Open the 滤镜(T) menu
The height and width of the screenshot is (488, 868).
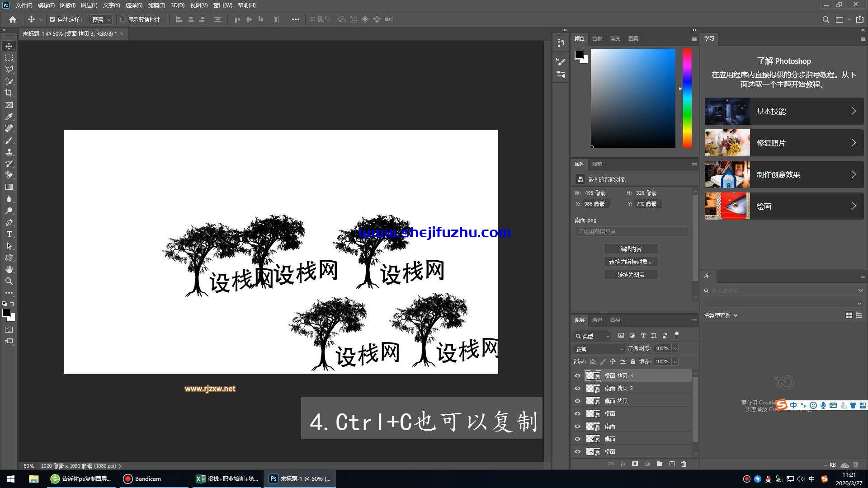[156, 5]
